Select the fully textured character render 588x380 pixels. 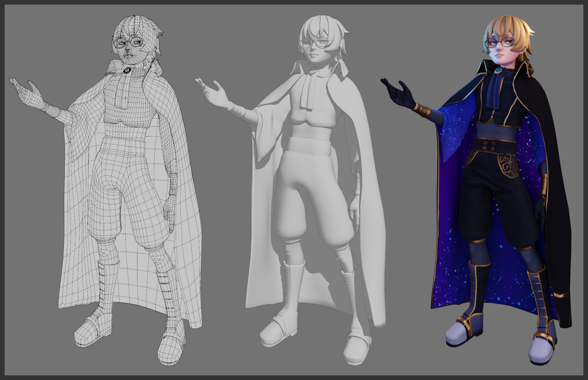pyautogui.click(x=496, y=184)
